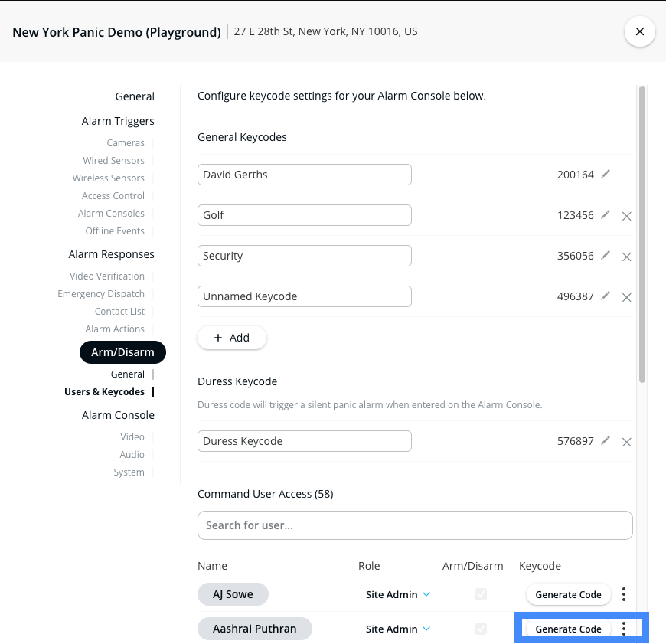Viewport: 666px width, 644px height.
Task: Click the Search for user field
Action: pyautogui.click(x=415, y=525)
